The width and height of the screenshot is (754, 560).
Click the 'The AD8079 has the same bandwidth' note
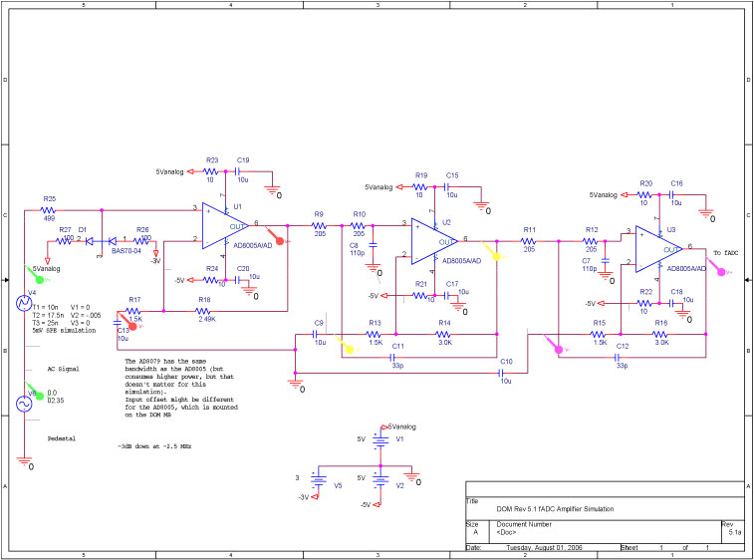coord(181,388)
